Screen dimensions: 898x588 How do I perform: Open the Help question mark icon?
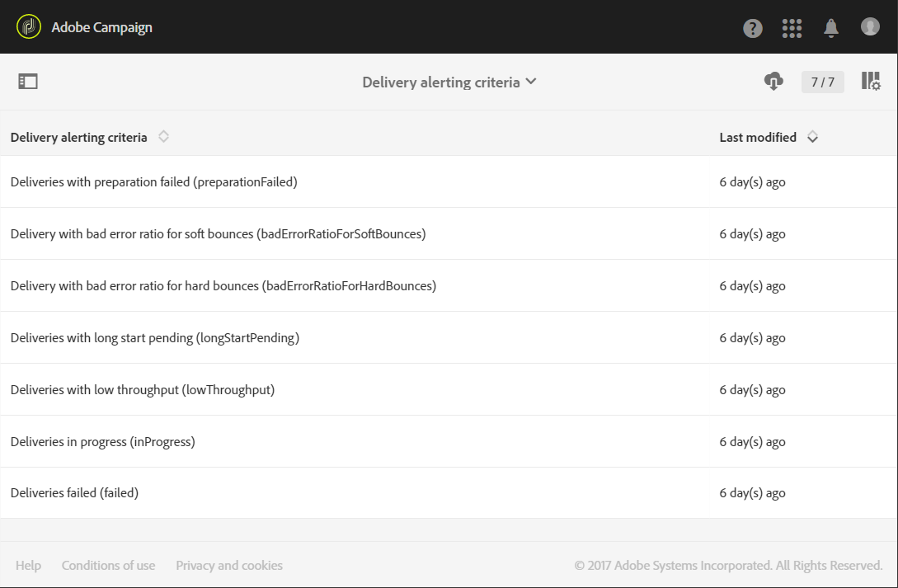[752, 28]
